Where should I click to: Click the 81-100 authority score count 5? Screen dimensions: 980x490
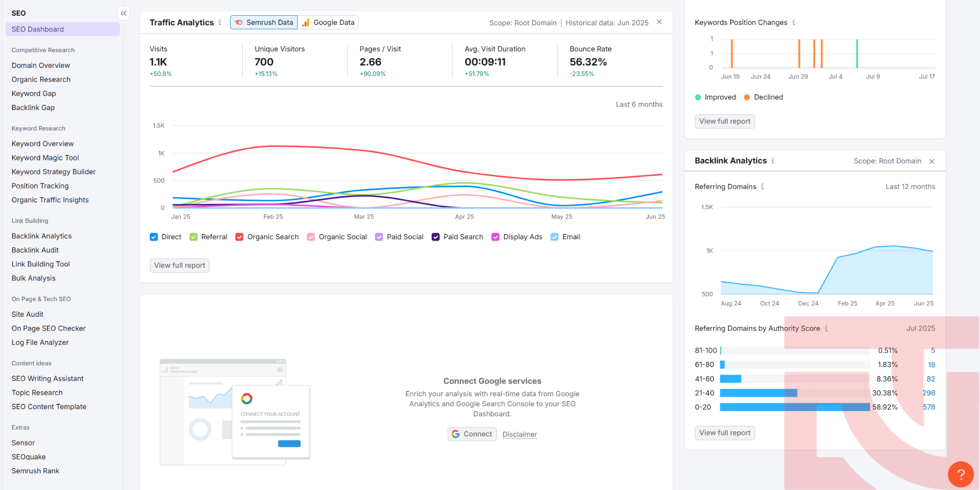(933, 350)
